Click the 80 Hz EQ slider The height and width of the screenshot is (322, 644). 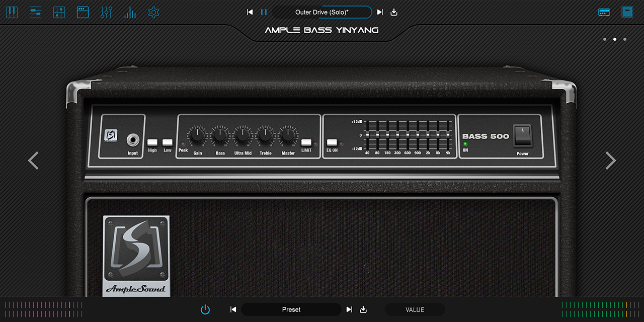[377, 135]
